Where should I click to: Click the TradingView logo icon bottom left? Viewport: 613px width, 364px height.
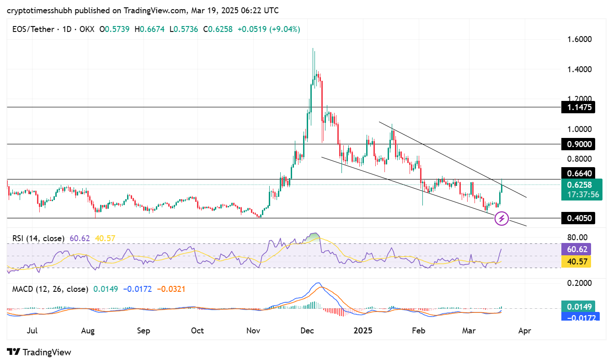point(12,352)
